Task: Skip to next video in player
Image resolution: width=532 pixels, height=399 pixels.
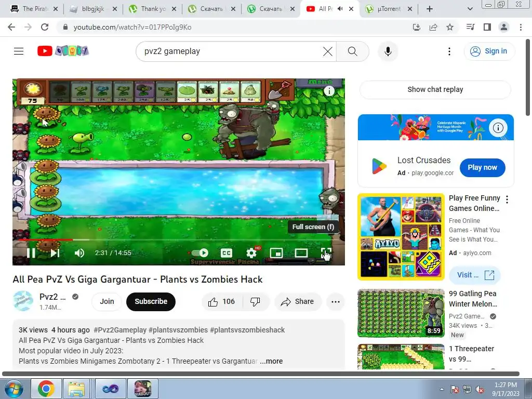Action: [55, 253]
